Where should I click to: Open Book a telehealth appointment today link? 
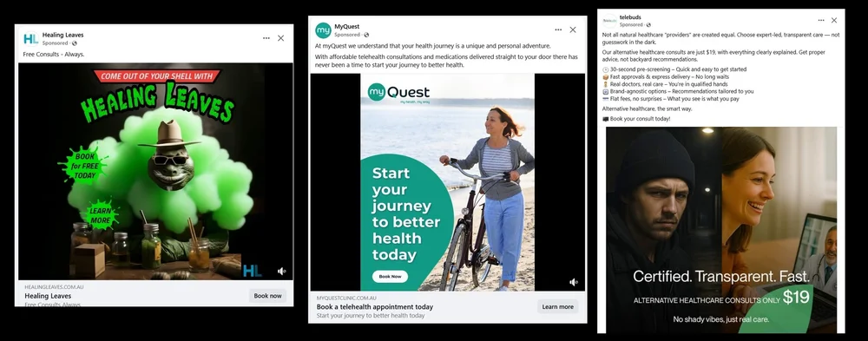point(375,306)
